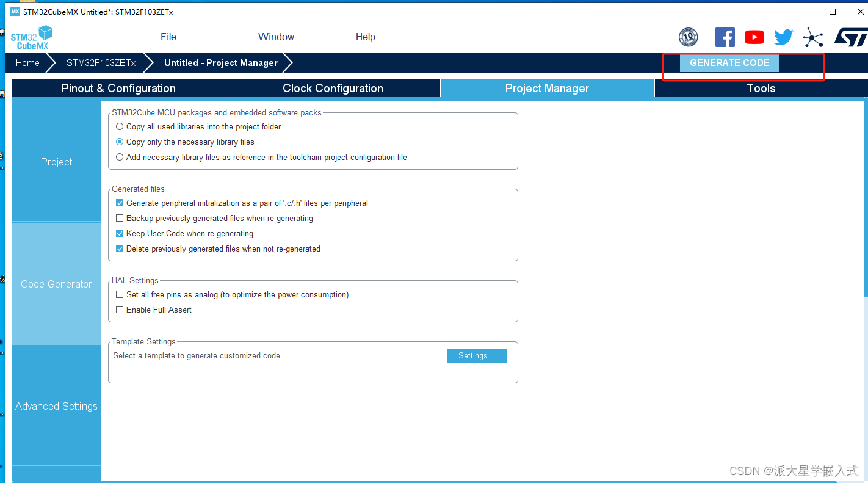The width and height of the screenshot is (868, 483).
Task: Toggle Keep User Code when re-generating
Action: click(120, 234)
